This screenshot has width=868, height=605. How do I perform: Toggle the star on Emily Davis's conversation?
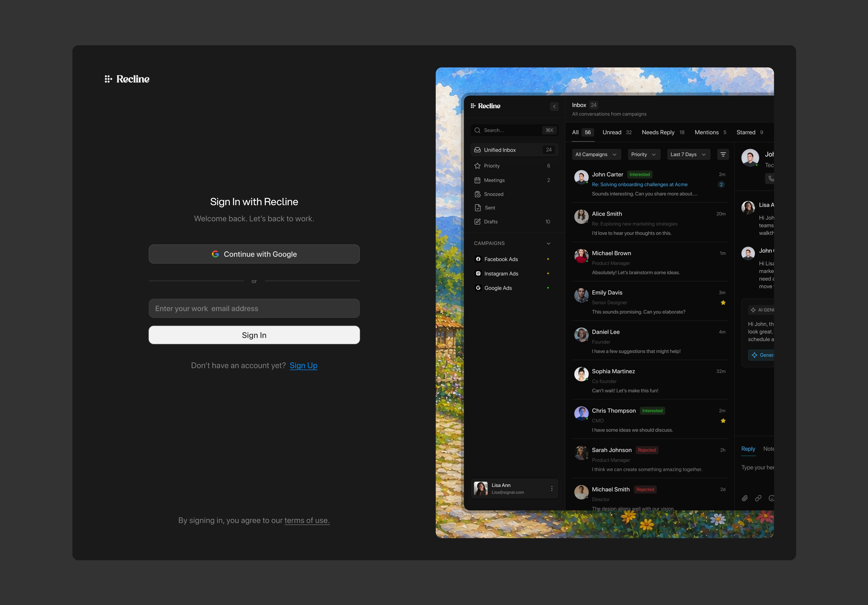(x=723, y=303)
